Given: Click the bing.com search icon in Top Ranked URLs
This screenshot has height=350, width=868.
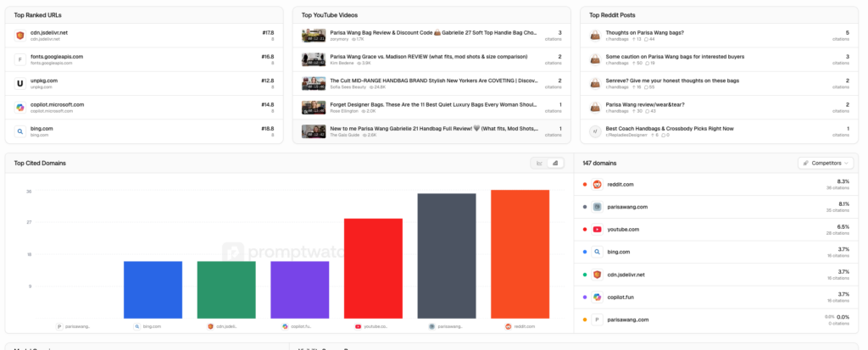Looking at the screenshot, I should (x=20, y=132).
